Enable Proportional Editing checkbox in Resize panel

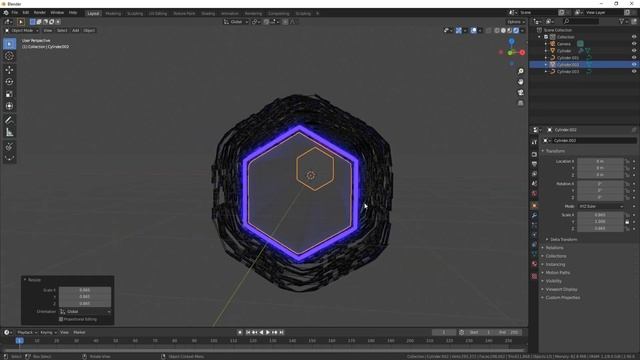pyautogui.click(x=61, y=319)
